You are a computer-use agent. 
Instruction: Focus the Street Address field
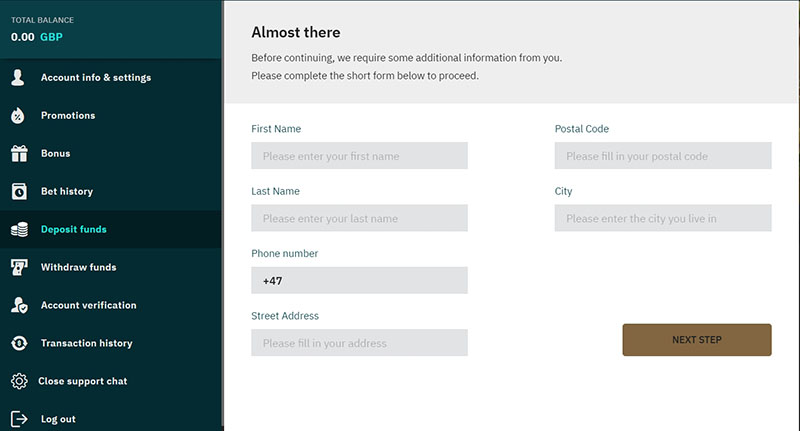[x=359, y=342]
